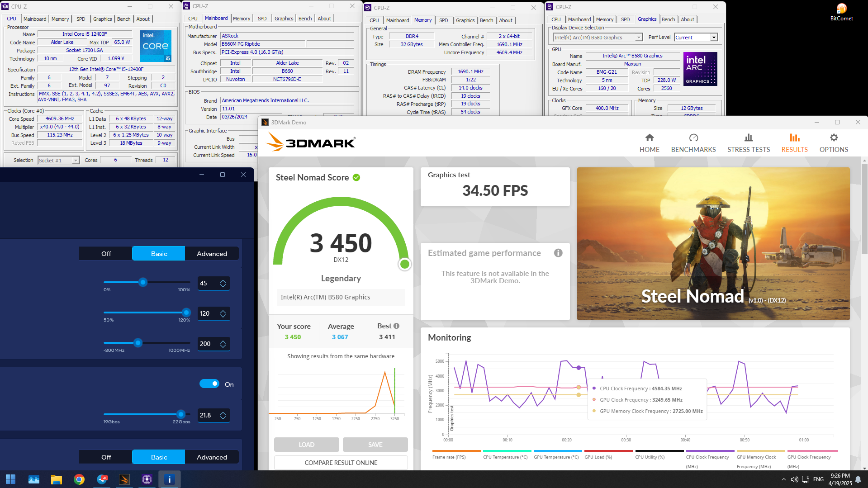
Task: Open the notifications bell icon
Action: (858, 479)
